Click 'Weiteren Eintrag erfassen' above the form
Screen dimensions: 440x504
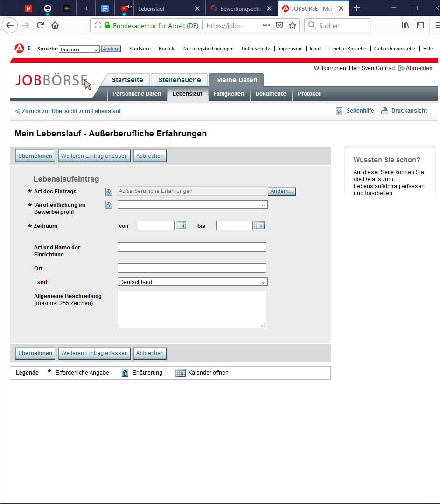coord(94,156)
